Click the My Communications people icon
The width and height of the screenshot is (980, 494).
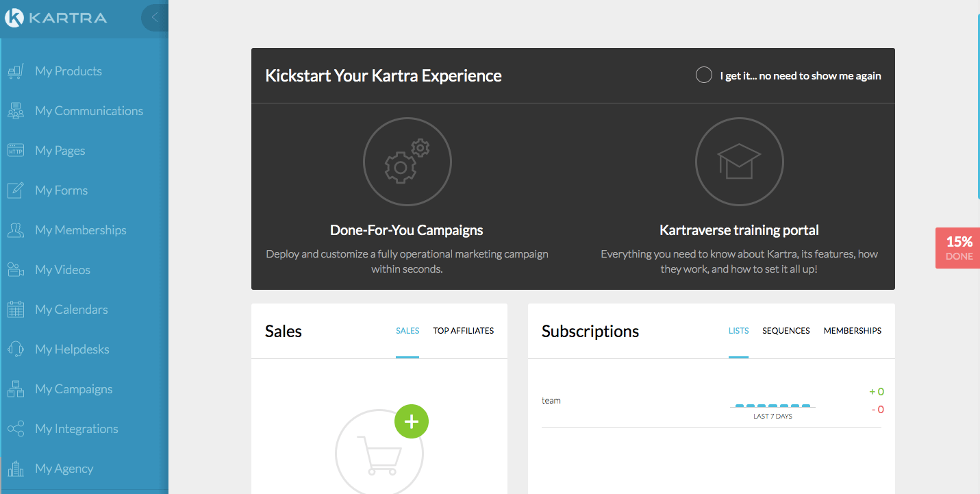pos(16,111)
